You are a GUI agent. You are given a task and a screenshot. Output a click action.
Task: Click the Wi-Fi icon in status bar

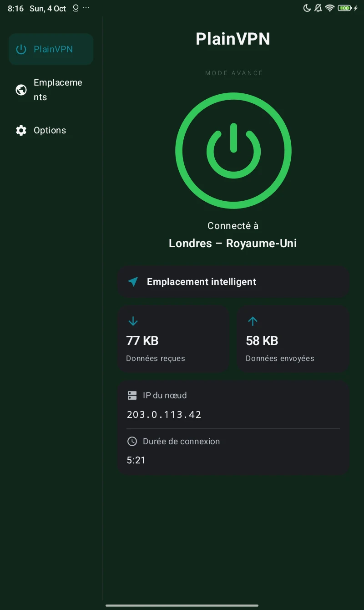pos(330,8)
